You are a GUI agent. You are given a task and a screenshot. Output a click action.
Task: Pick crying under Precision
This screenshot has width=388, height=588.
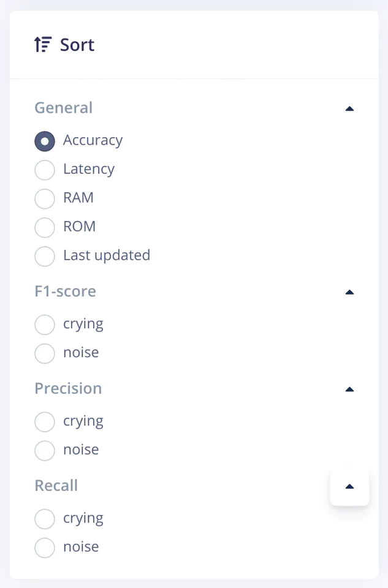pos(45,422)
